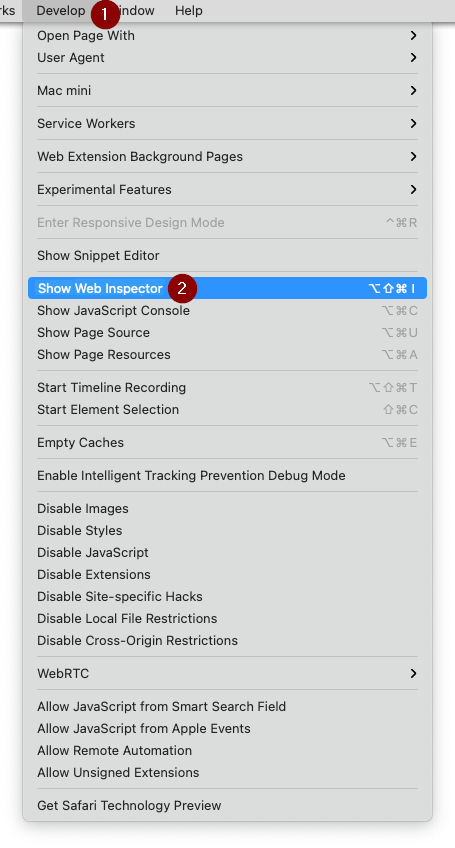
Task: Open the Experimental Features submenu
Action: coord(227,190)
